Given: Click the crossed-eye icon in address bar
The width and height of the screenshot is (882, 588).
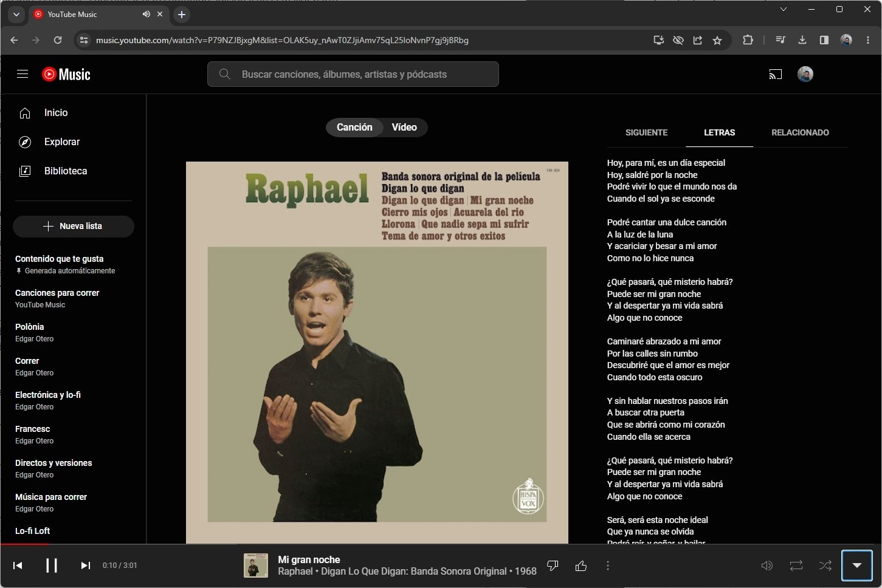Looking at the screenshot, I should (678, 40).
